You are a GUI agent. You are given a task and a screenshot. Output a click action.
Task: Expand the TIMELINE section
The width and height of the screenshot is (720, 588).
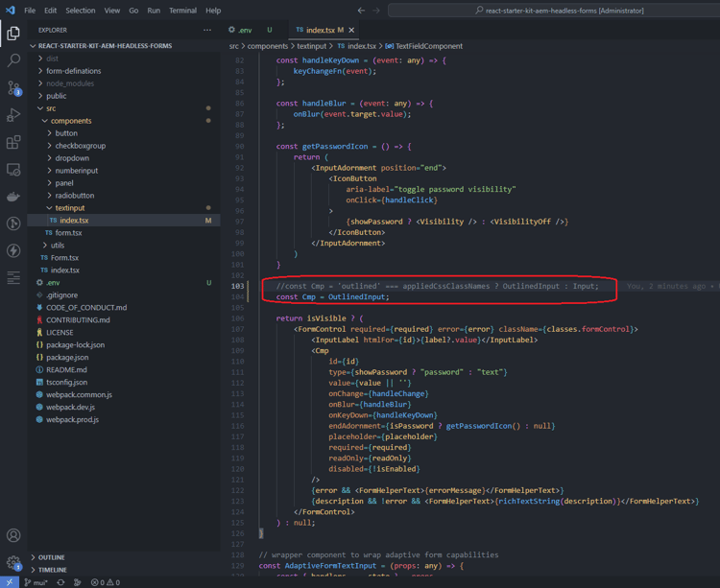52,570
